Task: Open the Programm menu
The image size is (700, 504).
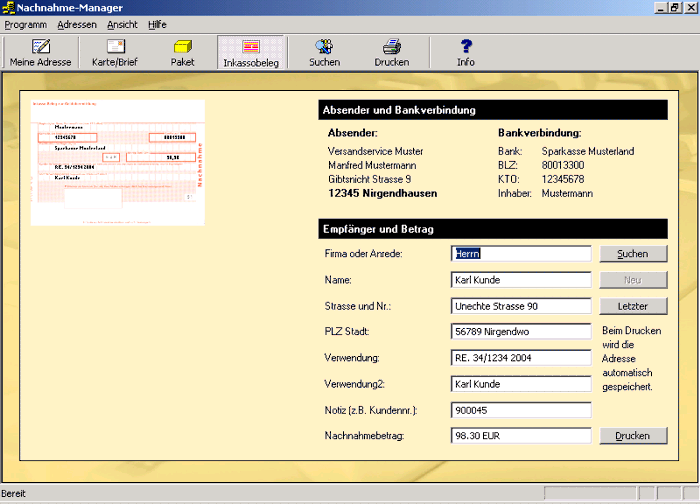Action: [x=25, y=24]
